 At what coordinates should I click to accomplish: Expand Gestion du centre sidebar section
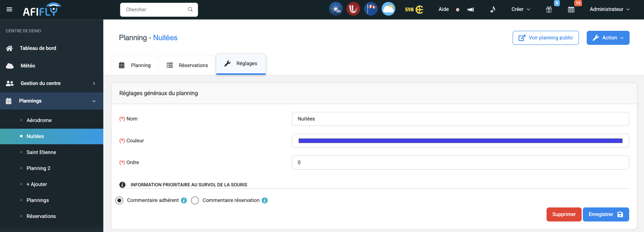pyautogui.click(x=51, y=83)
